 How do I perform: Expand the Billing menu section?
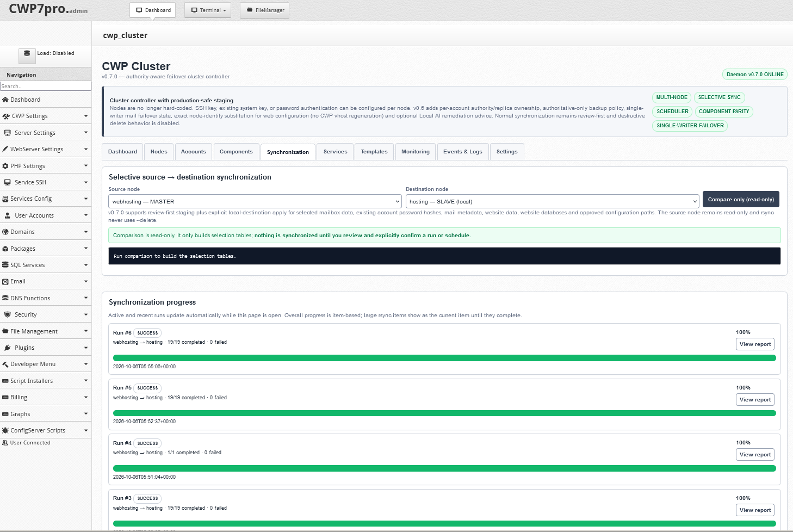[46, 397]
